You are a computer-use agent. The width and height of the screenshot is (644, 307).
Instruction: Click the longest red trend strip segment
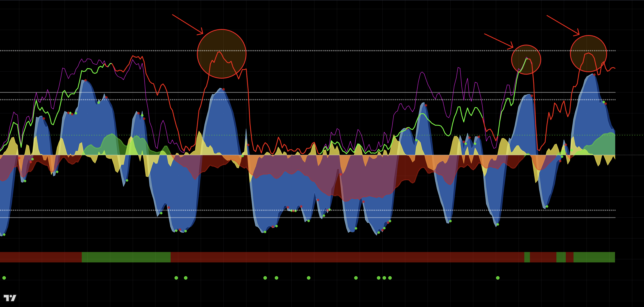347,257
